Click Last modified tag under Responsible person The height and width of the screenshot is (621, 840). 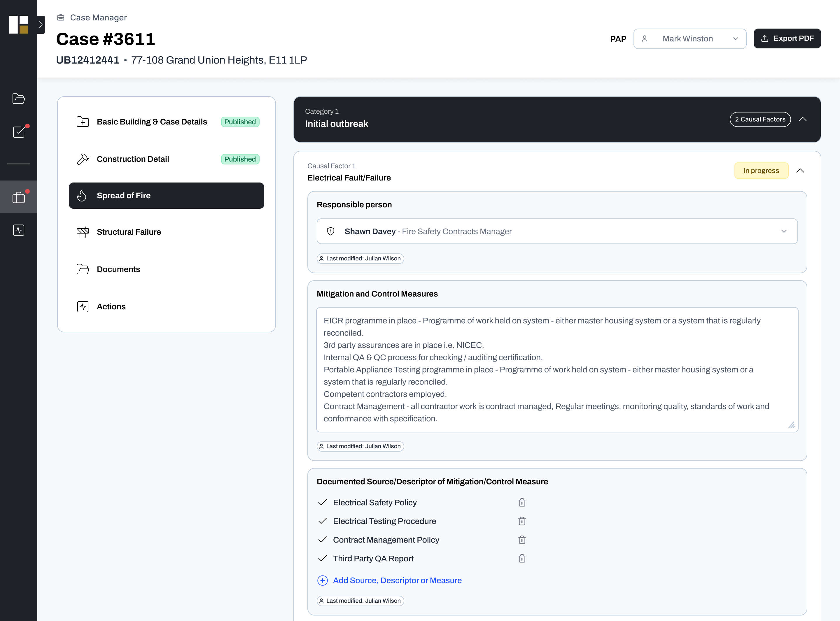point(360,259)
